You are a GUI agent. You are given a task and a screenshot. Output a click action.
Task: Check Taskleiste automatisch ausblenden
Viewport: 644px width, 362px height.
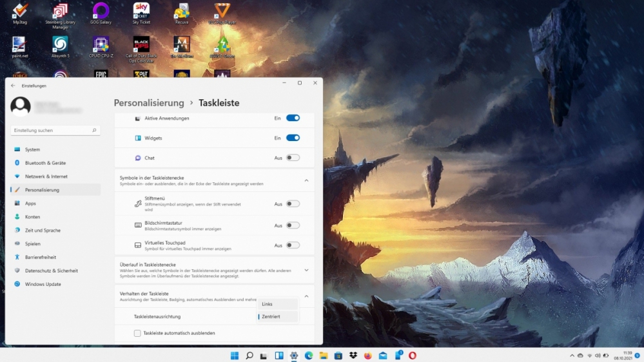137,333
